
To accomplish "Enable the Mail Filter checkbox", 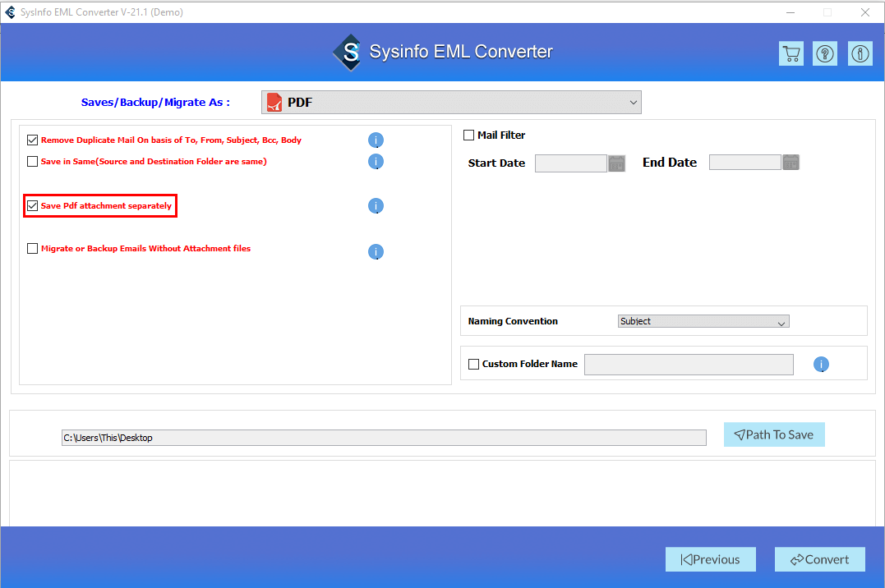I will pyautogui.click(x=468, y=135).
